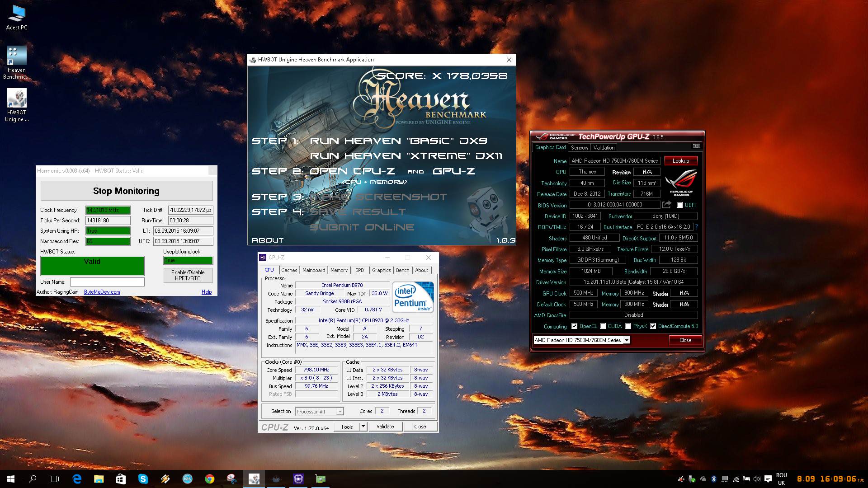Image resolution: width=868 pixels, height=488 pixels.
Task: Open ROU UK language switcher
Action: [x=782, y=479]
